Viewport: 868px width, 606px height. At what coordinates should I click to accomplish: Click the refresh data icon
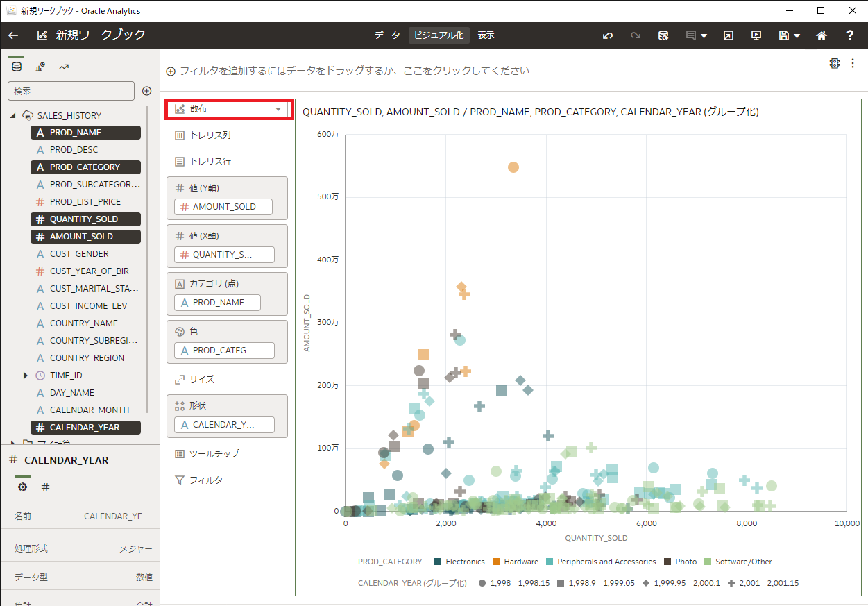point(663,35)
